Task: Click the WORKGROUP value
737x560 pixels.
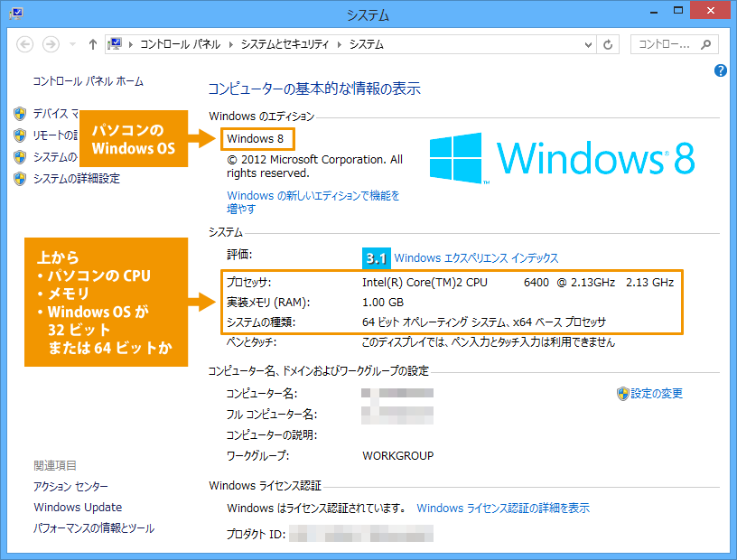Action: pos(398,455)
